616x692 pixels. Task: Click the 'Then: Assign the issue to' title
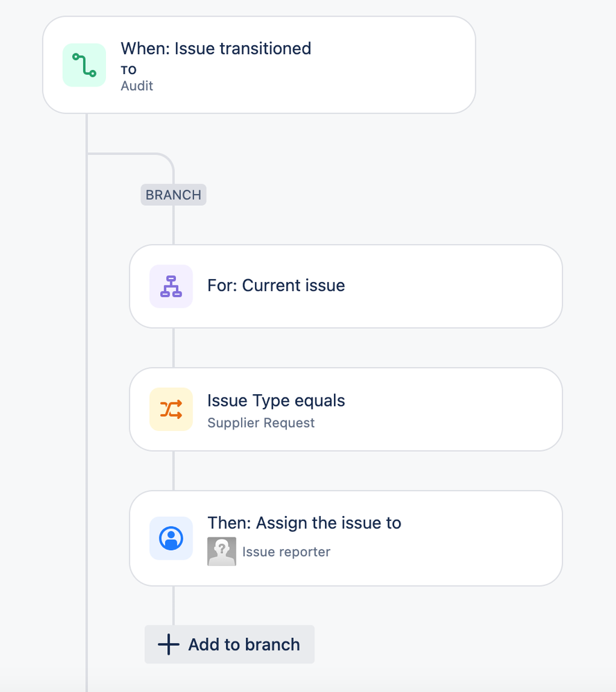coord(304,523)
